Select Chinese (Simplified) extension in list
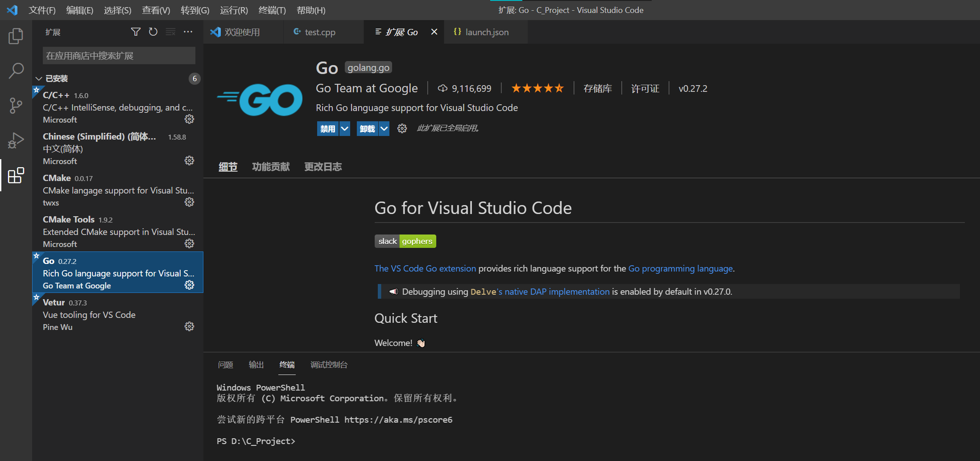The image size is (980, 461). [x=118, y=148]
